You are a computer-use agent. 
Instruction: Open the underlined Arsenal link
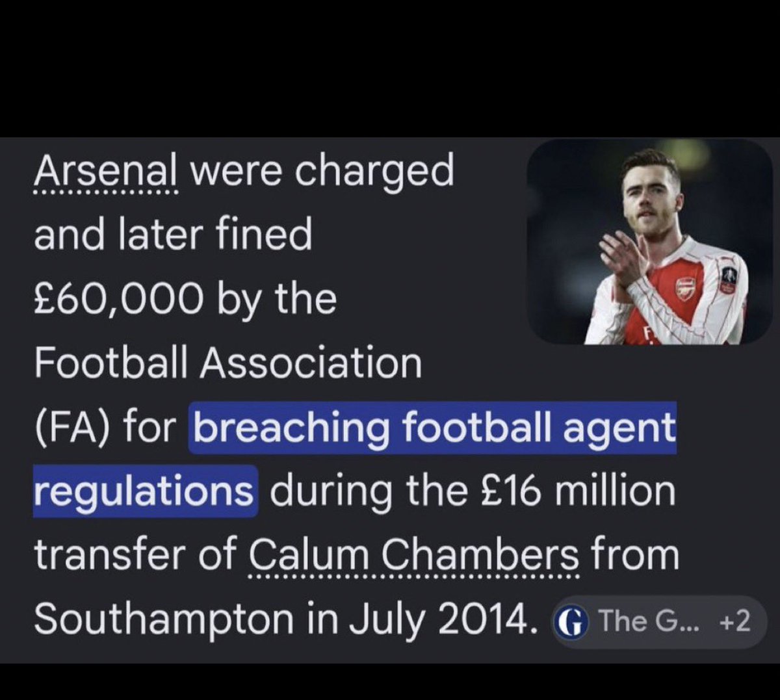(105, 173)
